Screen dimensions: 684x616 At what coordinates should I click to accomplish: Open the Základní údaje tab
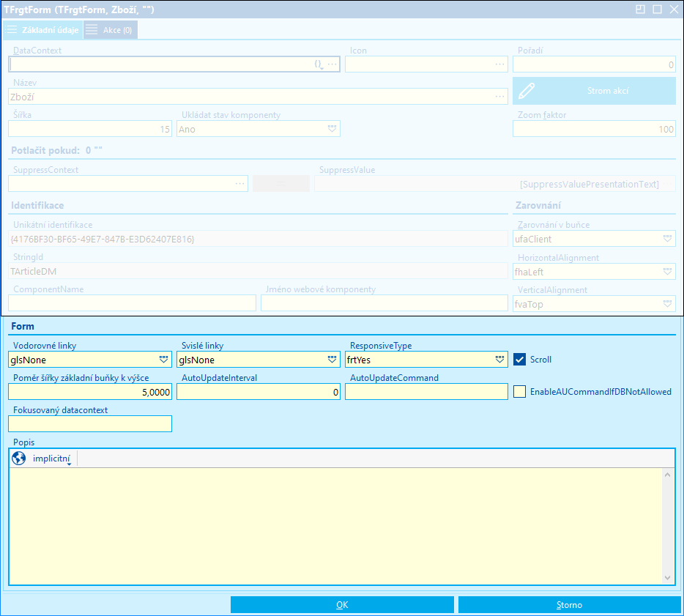click(42, 30)
